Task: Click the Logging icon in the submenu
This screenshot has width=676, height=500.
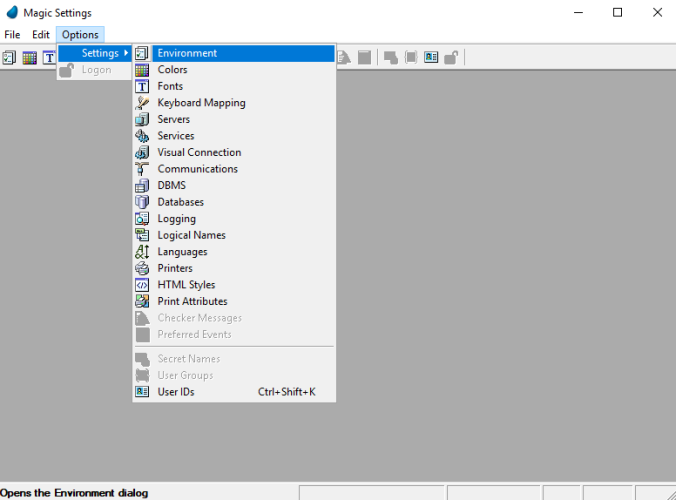Action: 142,219
